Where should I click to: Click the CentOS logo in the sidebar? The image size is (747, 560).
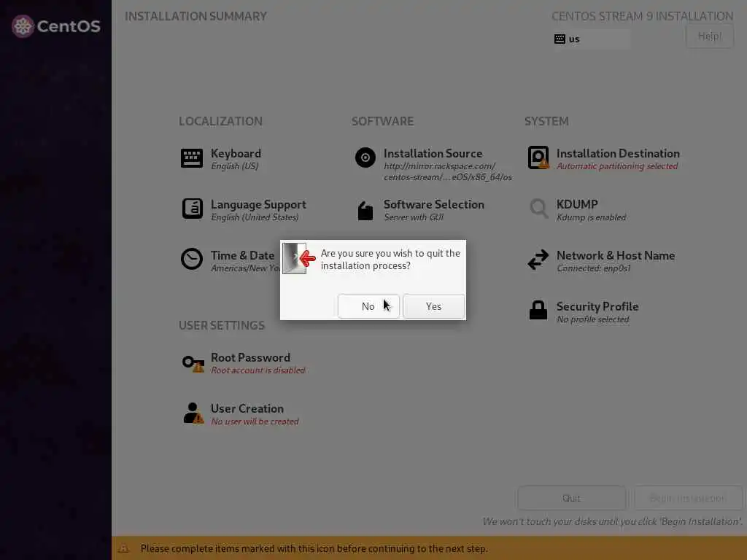click(x=55, y=26)
